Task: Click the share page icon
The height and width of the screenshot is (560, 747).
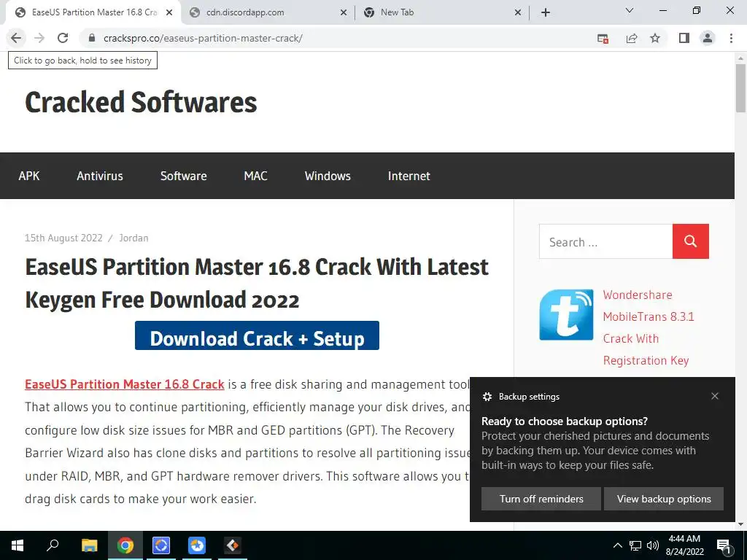Action: click(632, 39)
